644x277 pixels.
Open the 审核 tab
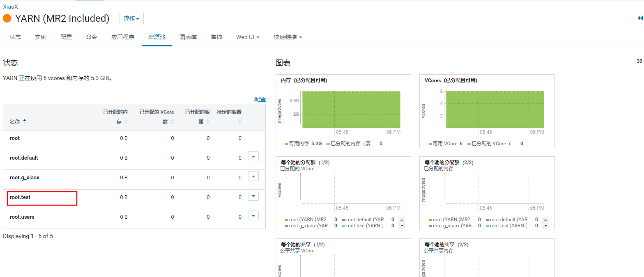tap(216, 37)
